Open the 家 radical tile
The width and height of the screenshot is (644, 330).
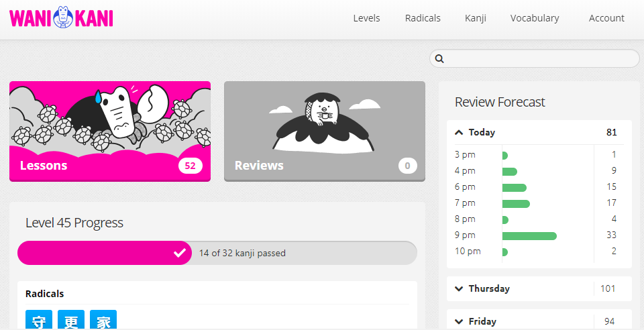tap(103, 320)
